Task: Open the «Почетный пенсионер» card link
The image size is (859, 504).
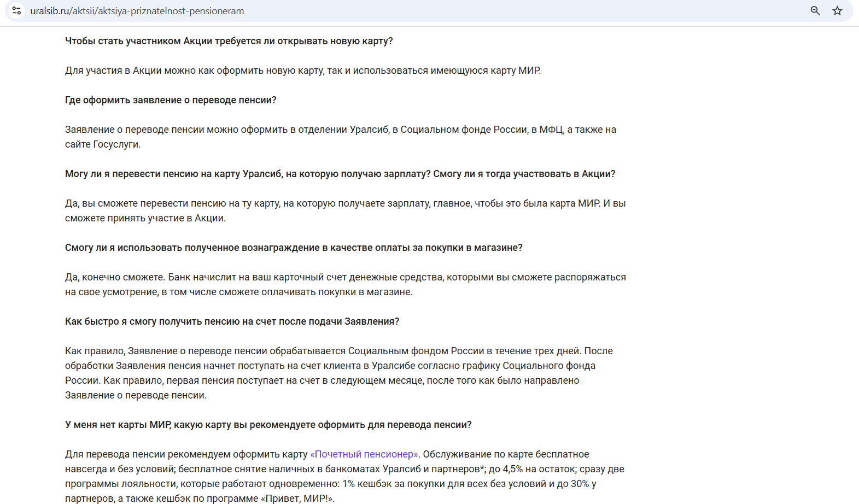Action: (x=365, y=454)
